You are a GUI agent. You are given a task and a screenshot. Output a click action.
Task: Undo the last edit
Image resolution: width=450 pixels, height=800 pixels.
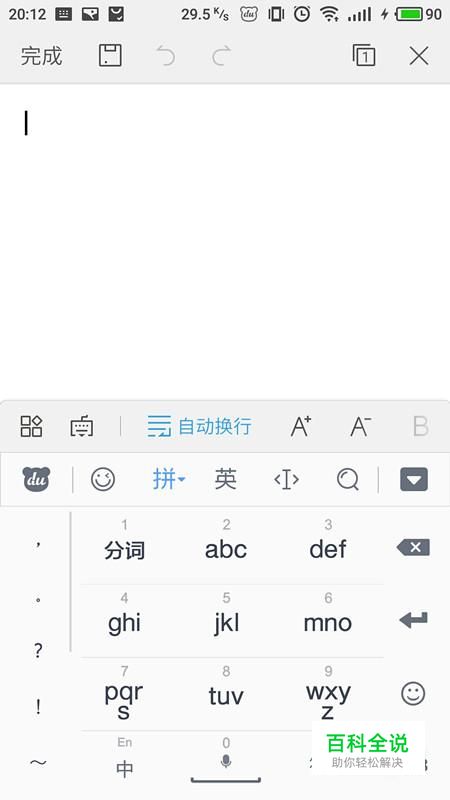pyautogui.click(x=165, y=56)
